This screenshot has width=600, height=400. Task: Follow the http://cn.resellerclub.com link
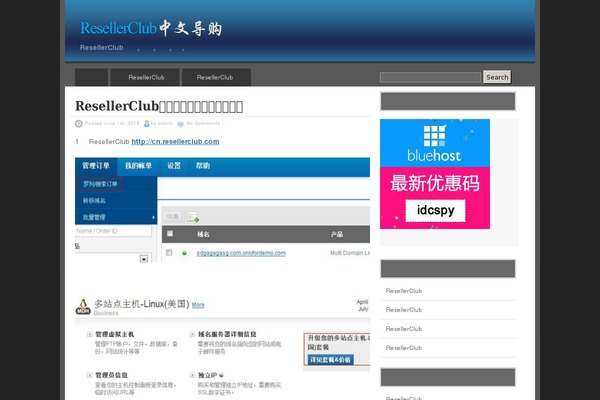pyautogui.click(x=175, y=142)
